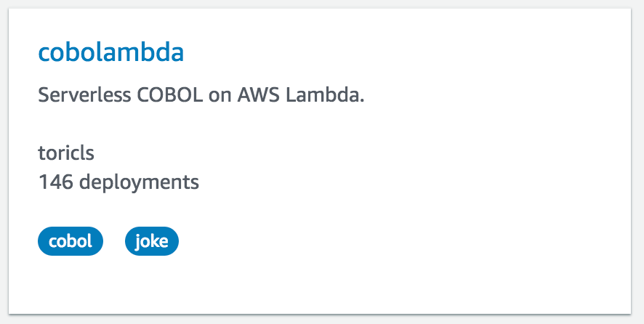Show publisher toricls from the card
The image size is (644, 324).
[x=65, y=154]
